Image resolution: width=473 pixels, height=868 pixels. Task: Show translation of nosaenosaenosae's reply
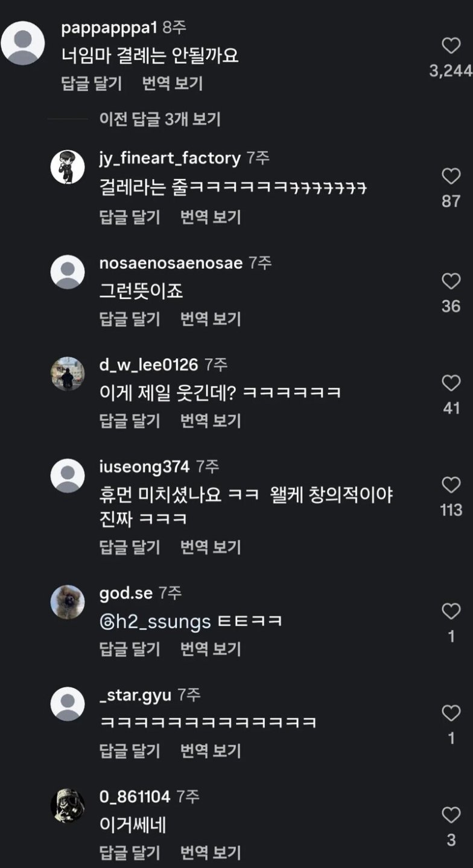[211, 318]
